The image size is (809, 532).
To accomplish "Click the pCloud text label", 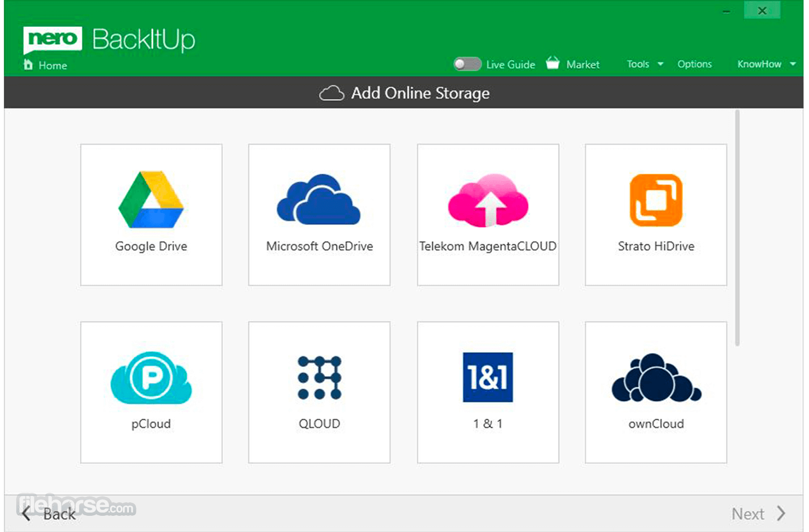I will pos(151,424).
